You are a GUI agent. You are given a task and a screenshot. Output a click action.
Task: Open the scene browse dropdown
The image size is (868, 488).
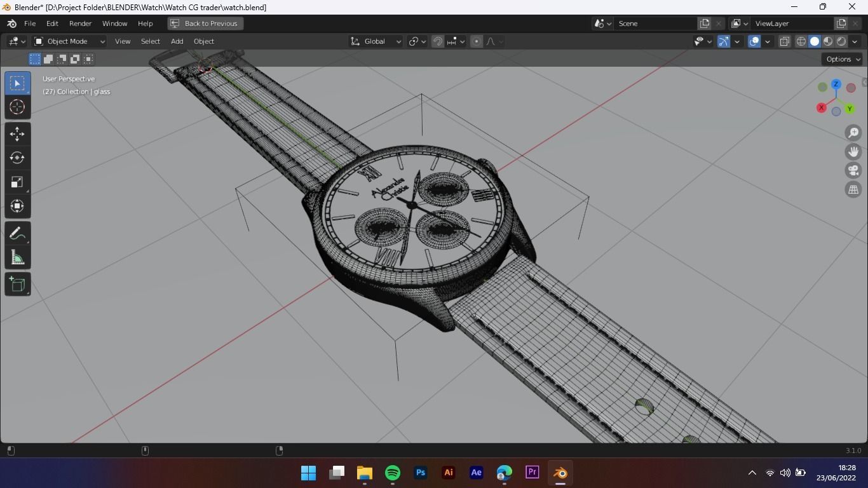point(603,24)
